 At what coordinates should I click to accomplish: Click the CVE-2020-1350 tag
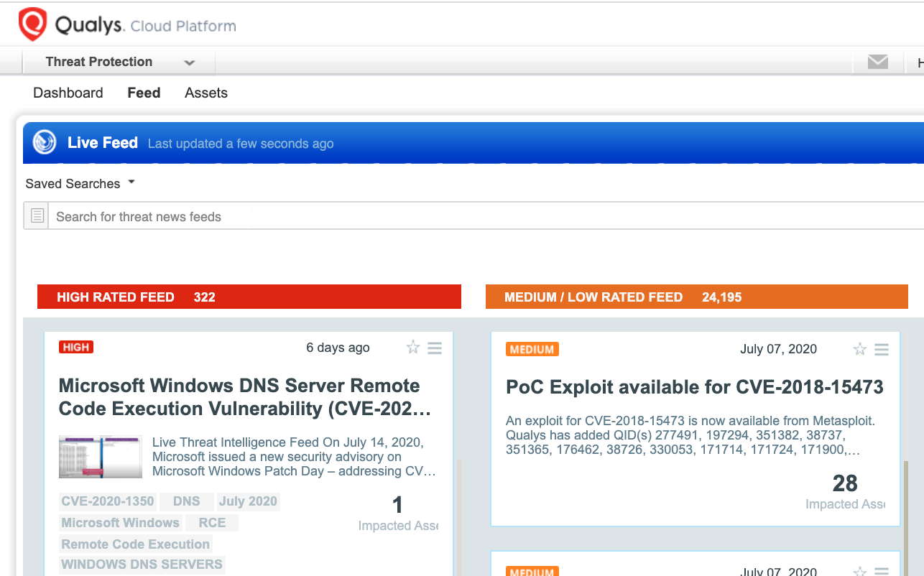pos(107,501)
